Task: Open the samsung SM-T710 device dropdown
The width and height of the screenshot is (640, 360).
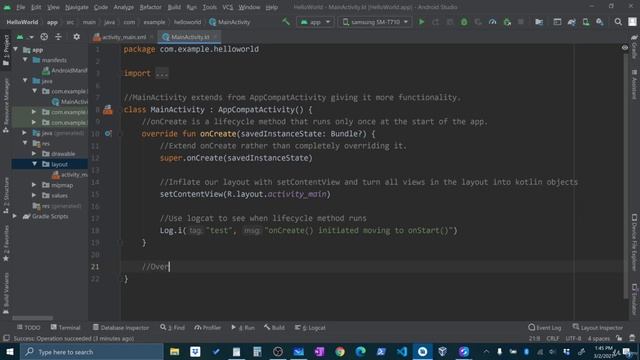Action: (375, 22)
